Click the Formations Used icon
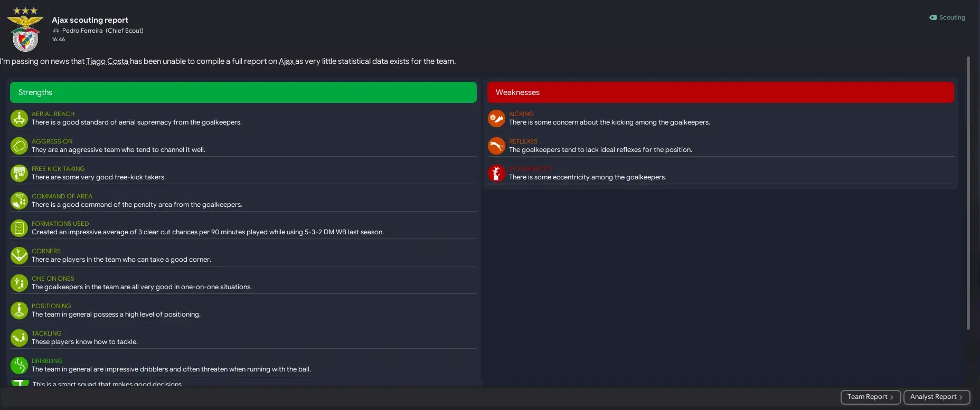 pos(19,228)
